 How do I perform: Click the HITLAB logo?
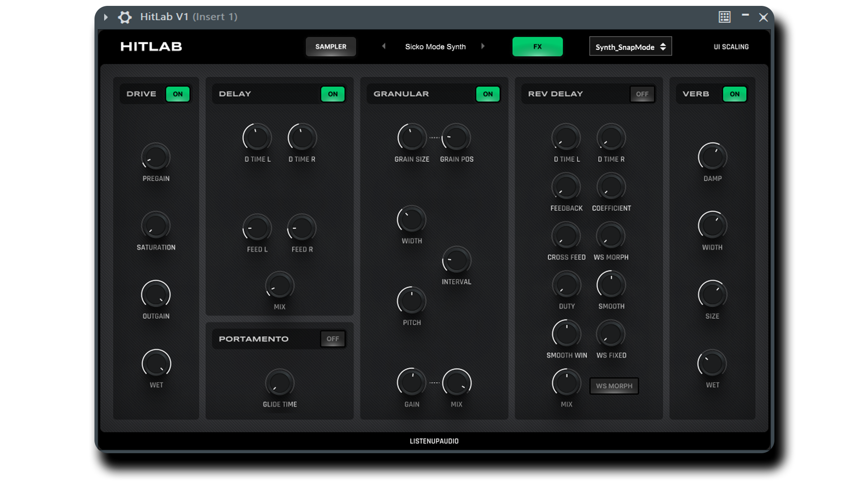[151, 47]
